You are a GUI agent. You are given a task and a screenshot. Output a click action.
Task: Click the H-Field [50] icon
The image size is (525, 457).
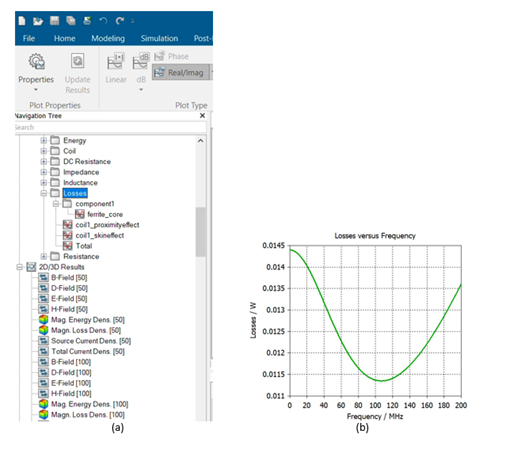point(43,309)
